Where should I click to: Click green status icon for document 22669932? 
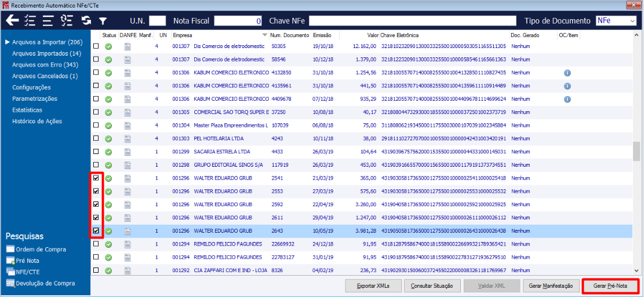coord(108,244)
